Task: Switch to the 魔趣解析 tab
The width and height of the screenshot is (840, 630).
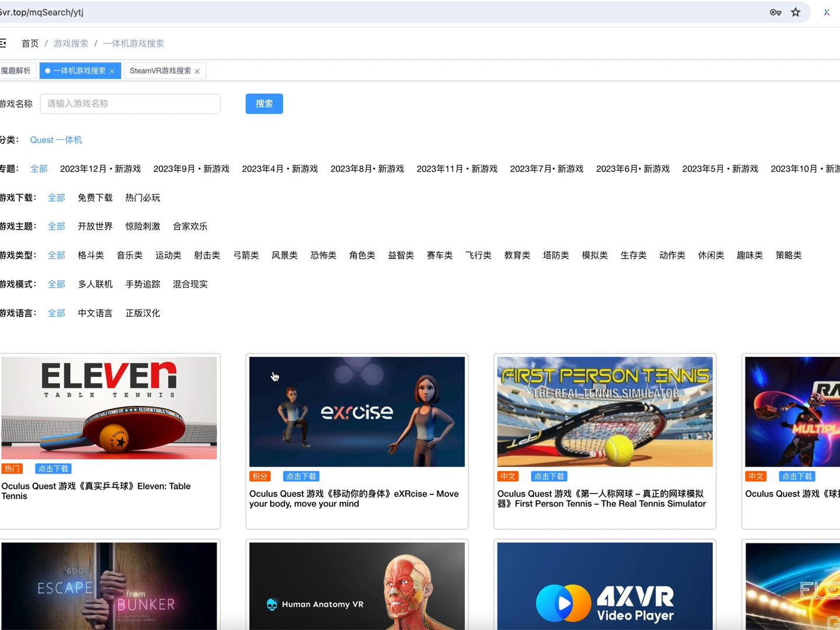Action: 16,71
